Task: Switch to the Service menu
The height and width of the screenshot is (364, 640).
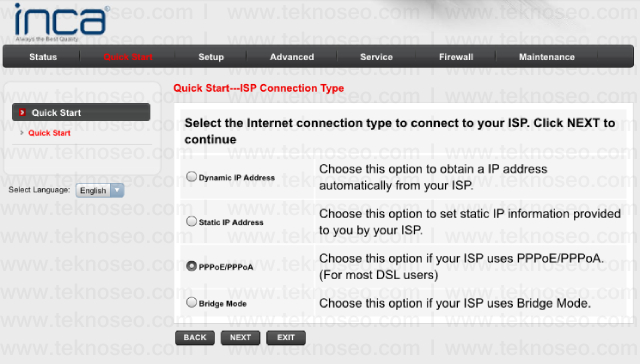Action: 376,57
